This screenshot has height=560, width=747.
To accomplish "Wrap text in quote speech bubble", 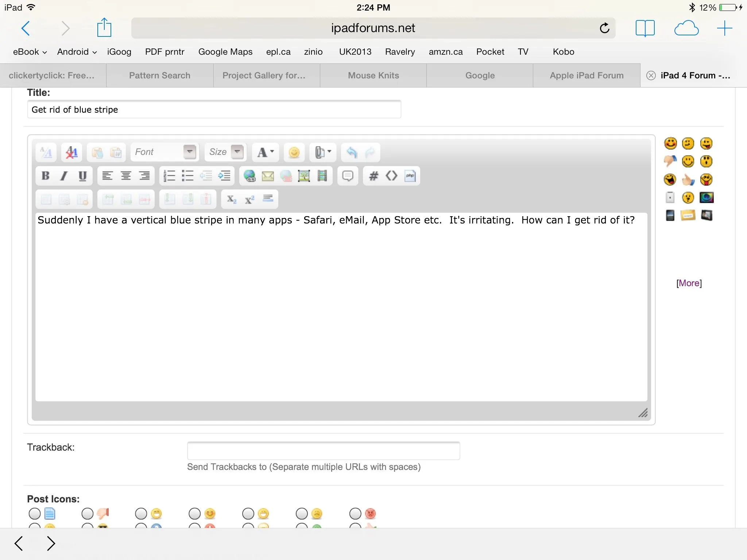I will pos(348,176).
